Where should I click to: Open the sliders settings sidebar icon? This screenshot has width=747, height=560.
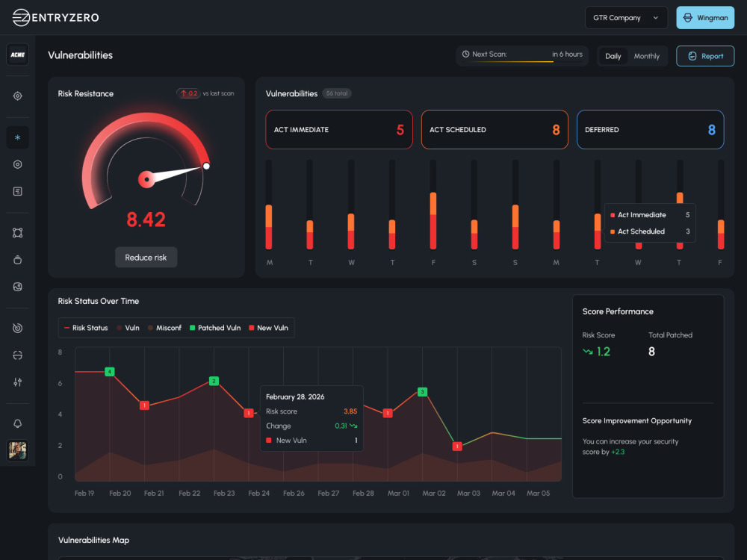pyautogui.click(x=18, y=382)
